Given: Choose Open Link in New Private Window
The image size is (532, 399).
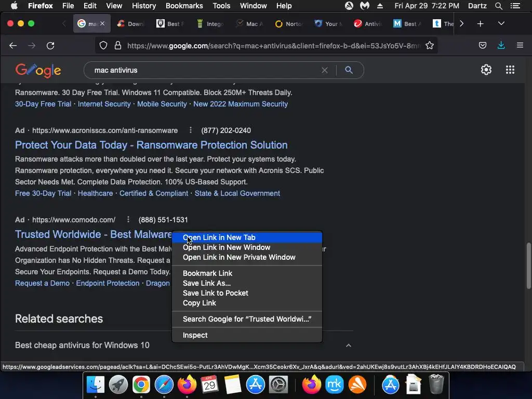Looking at the screenshot, I should tap(247, 257).
